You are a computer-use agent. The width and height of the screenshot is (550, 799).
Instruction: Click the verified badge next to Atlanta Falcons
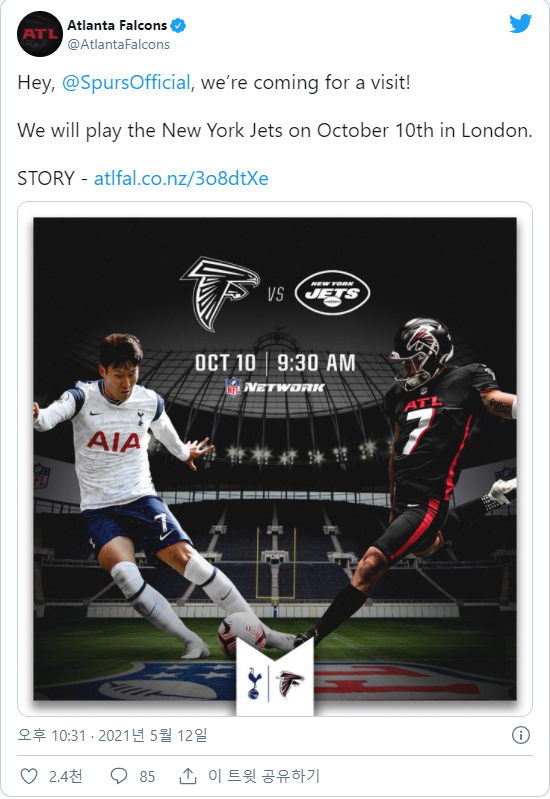coord(178,25)
